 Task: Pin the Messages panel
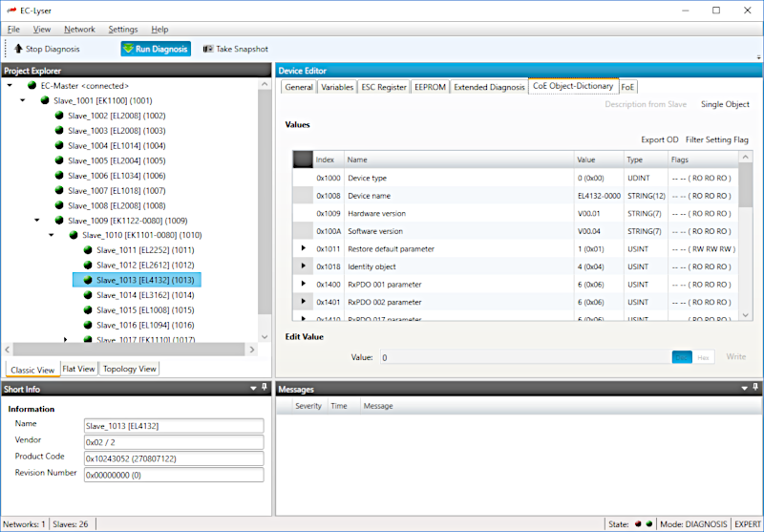(754, 389)
